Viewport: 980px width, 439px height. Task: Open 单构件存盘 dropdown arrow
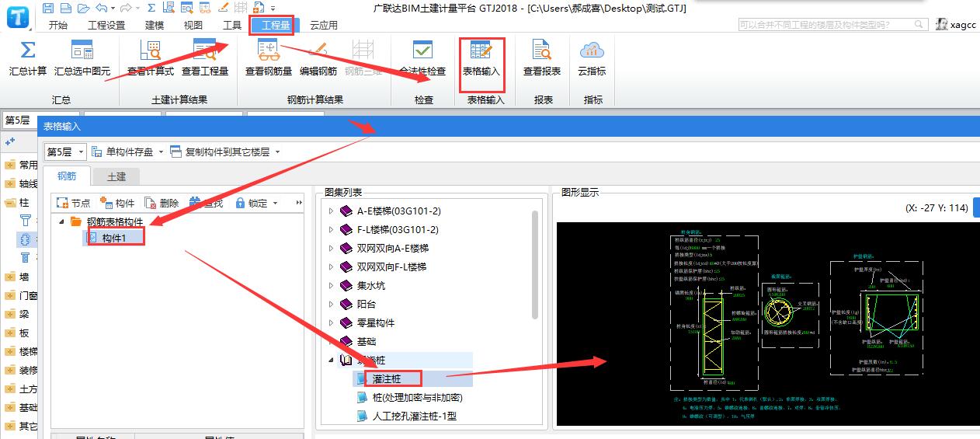(x=160, y=152)
